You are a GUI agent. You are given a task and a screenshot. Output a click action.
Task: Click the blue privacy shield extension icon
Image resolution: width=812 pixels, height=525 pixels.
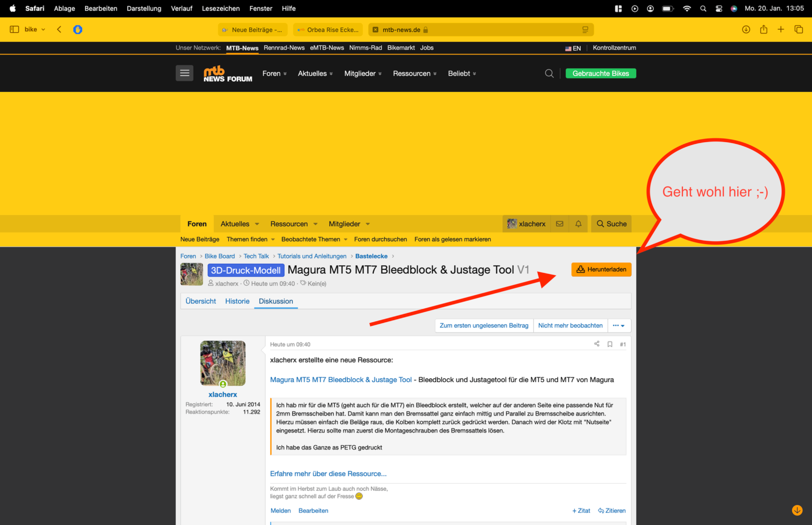click(78, 30)
